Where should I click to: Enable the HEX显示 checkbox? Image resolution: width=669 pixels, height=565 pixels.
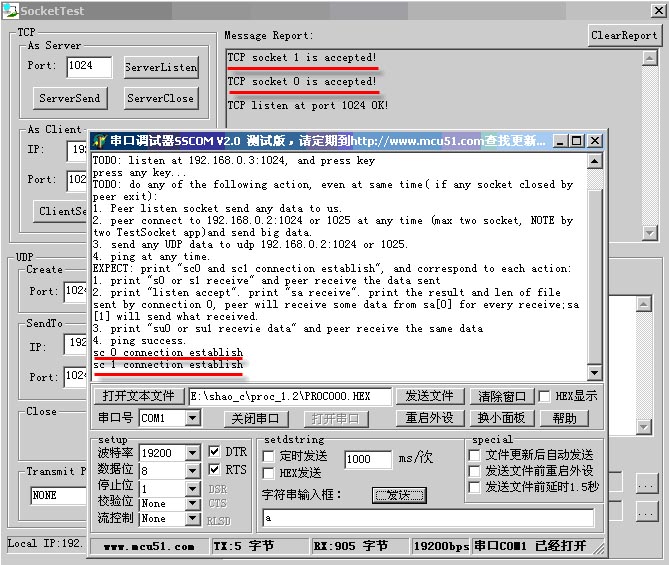(544, 396)
